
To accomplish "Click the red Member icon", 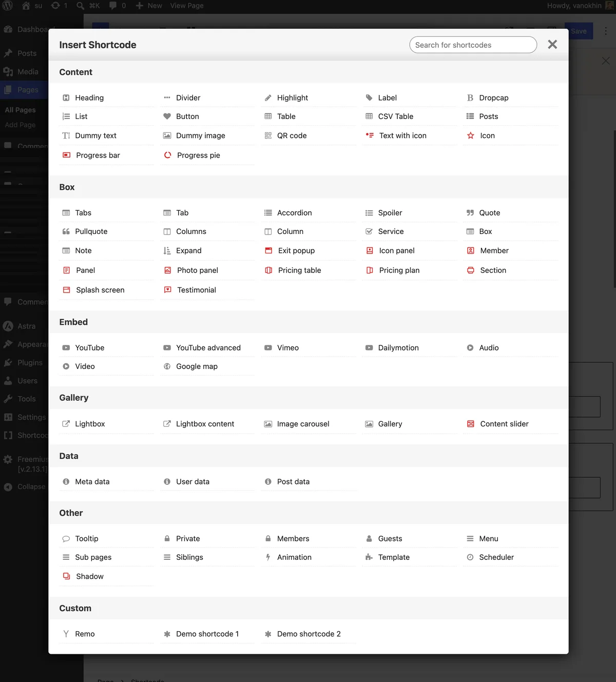I will point(471,250).
